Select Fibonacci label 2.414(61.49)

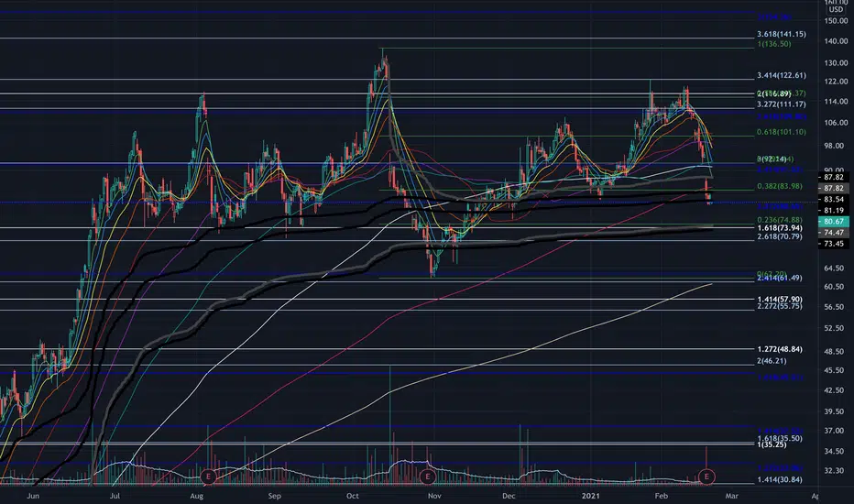[780, 278]
